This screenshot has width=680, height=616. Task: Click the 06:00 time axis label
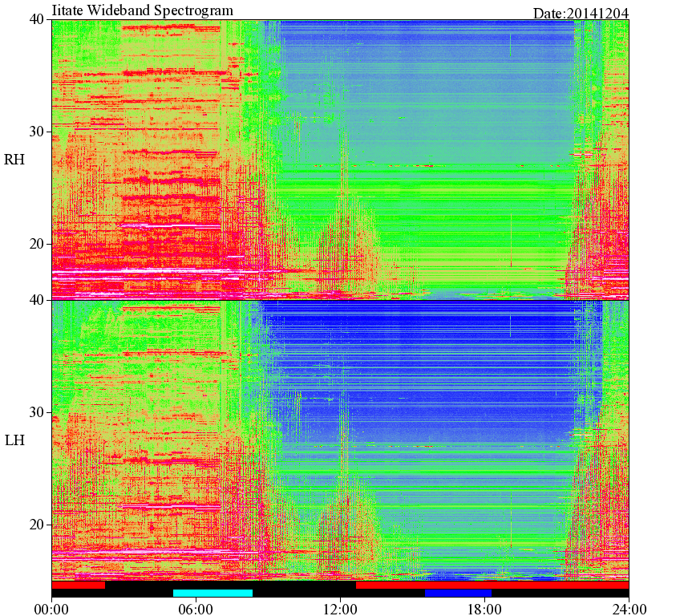coord(196,609)
